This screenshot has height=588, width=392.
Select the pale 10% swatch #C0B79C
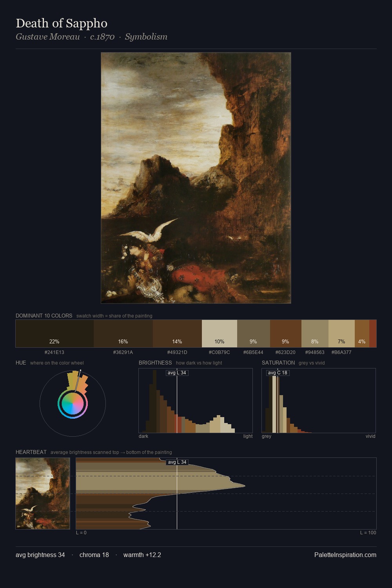pyautogui.click(x=220, y=334)
